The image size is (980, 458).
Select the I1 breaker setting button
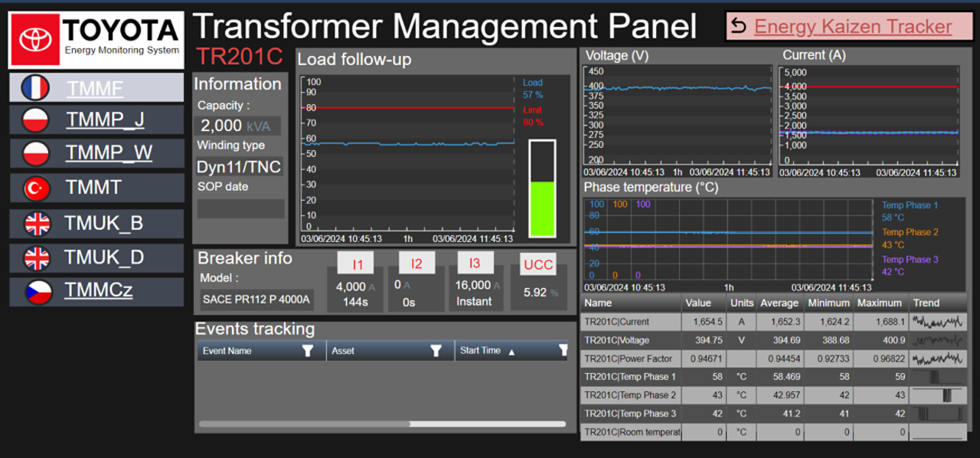358,264
